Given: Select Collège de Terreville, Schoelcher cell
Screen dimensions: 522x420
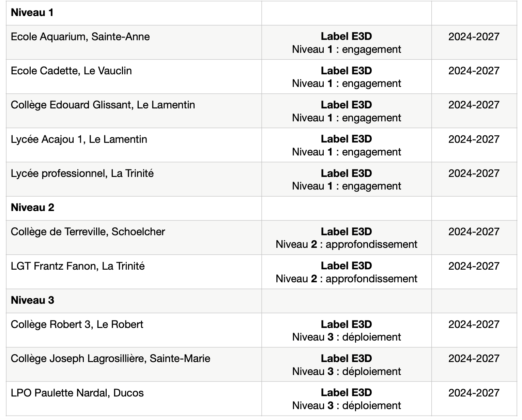Looking at the screenshot, I should coord(134,238).
